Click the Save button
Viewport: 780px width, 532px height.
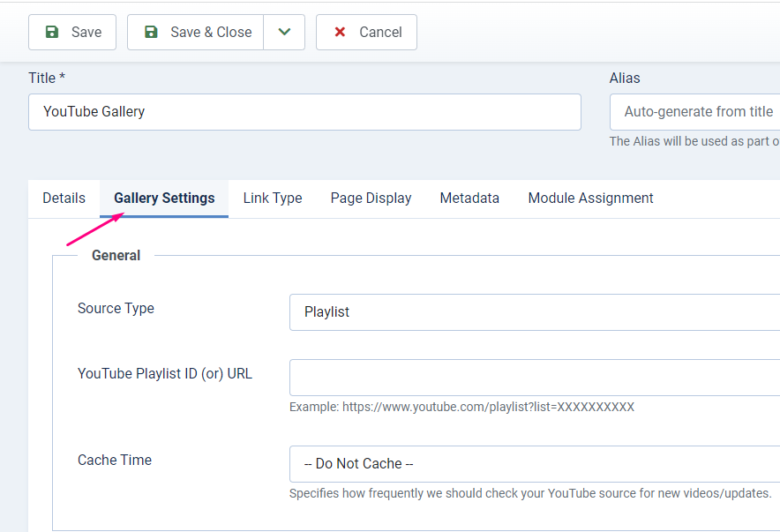tap(72, 33)
